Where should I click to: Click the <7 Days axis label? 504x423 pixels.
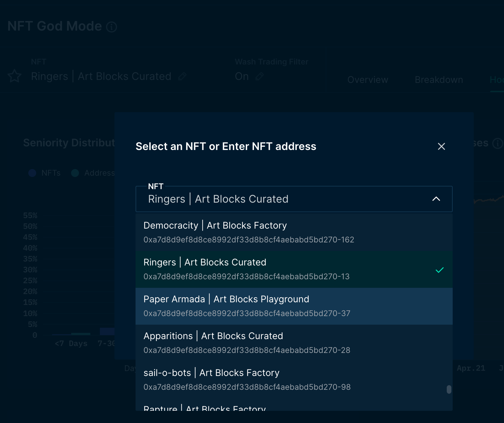[71, 344]
